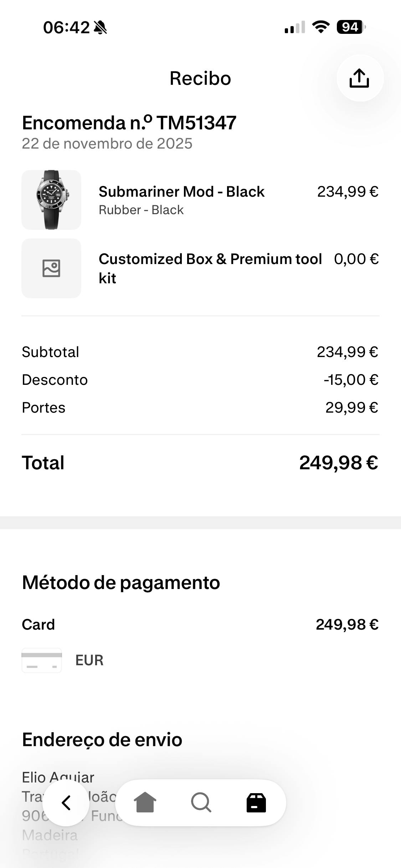This screenshot has height=868, width=401.
Task: Go back using the chevron button
Action: point(66,803)
